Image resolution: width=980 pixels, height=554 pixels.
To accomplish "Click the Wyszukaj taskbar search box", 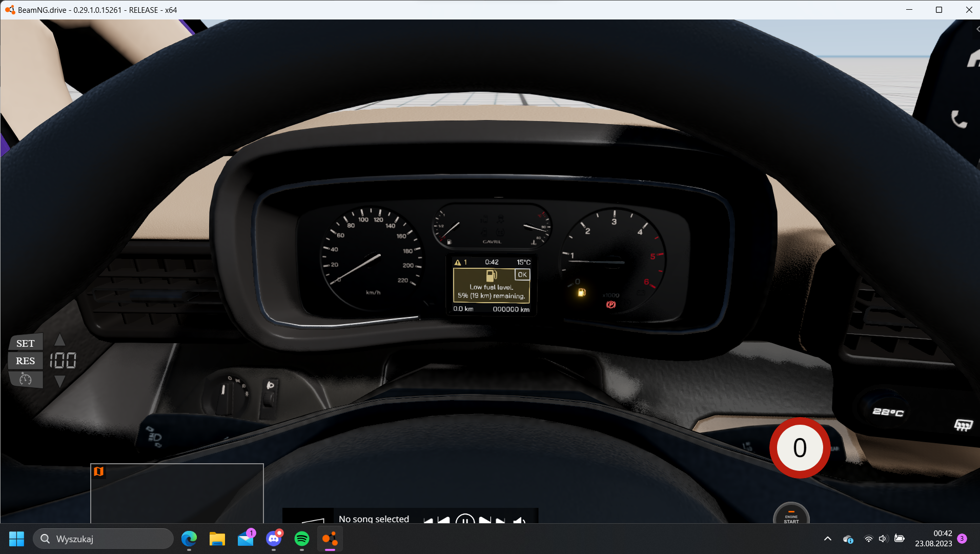I will point(103,539).
